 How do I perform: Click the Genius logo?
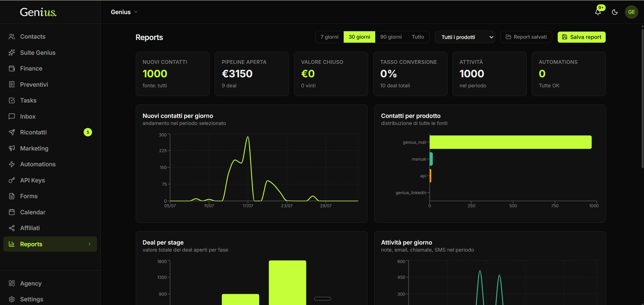coord(38,12)
